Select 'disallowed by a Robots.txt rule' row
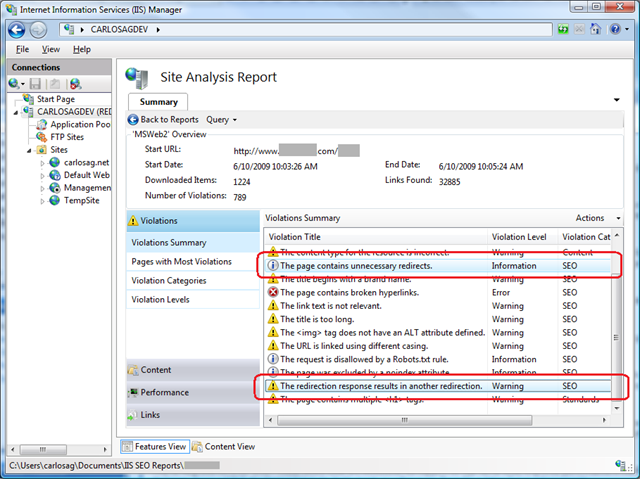The height and width of the screenshot is (479, 640). coord(439,359)
